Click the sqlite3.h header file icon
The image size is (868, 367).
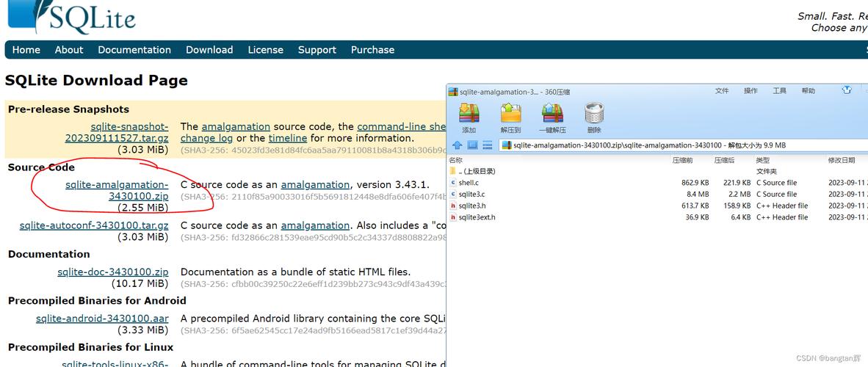(453, 206)
